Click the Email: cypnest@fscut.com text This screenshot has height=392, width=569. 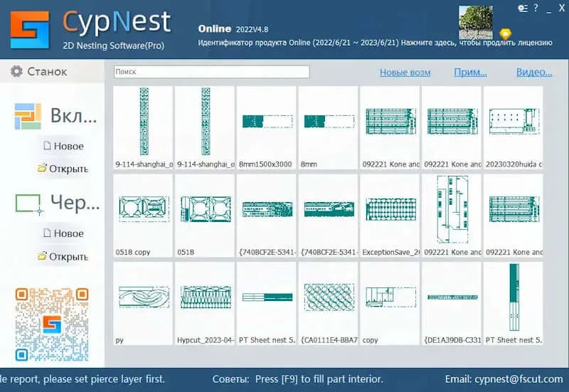click(504, 379)
